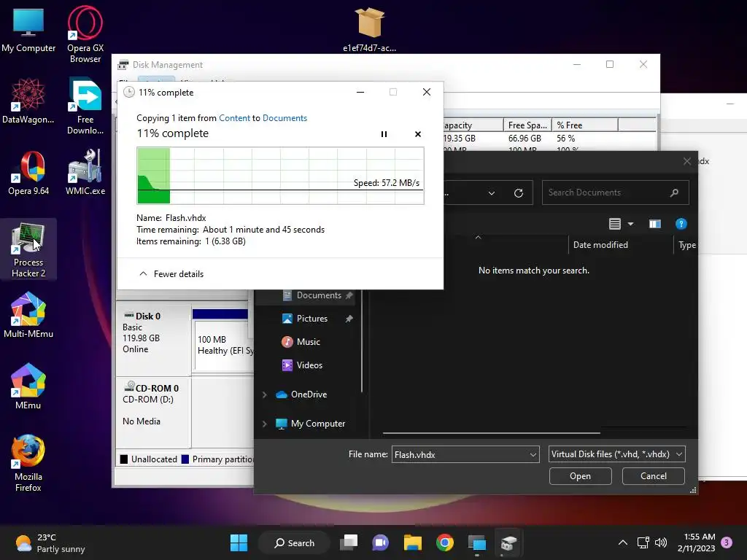
Task: Change the view layout in file dialog
Action: [x=615, y=224]
